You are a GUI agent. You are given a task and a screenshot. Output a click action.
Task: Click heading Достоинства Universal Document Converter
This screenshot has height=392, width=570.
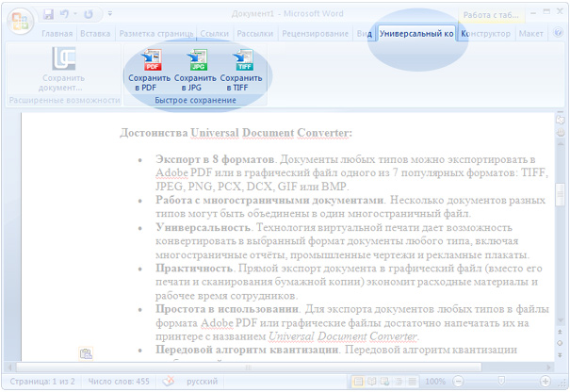(x=236, y=133)
